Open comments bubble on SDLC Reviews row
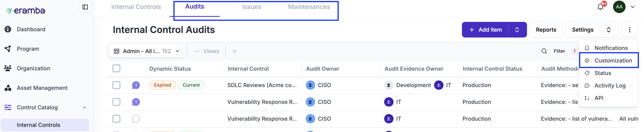This screenshot has height=132, width=644. [136, 85]
